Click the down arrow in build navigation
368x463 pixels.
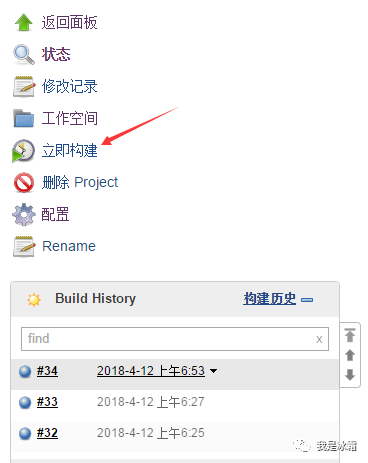(x=350, y=375)
